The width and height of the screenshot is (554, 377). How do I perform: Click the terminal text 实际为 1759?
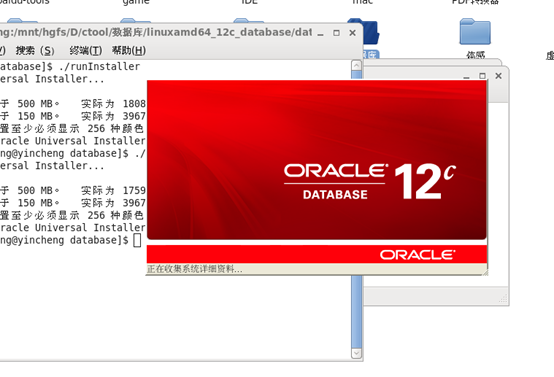coord(113,190)
